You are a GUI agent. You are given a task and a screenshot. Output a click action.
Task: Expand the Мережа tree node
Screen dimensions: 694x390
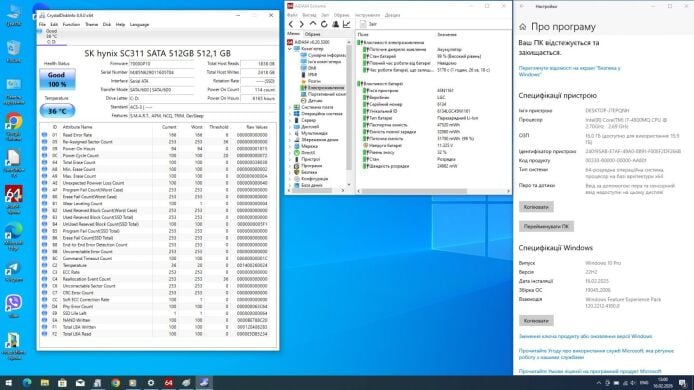click(x=290, y=146)
